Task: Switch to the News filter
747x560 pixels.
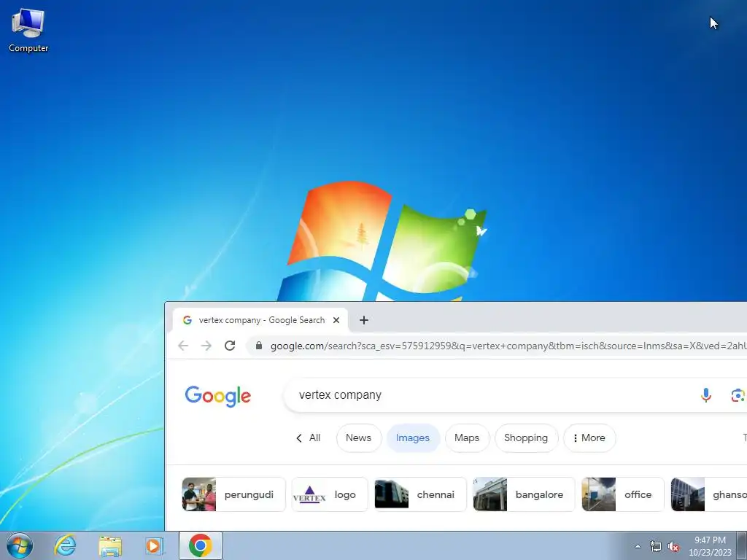Action: click(359, 438)
